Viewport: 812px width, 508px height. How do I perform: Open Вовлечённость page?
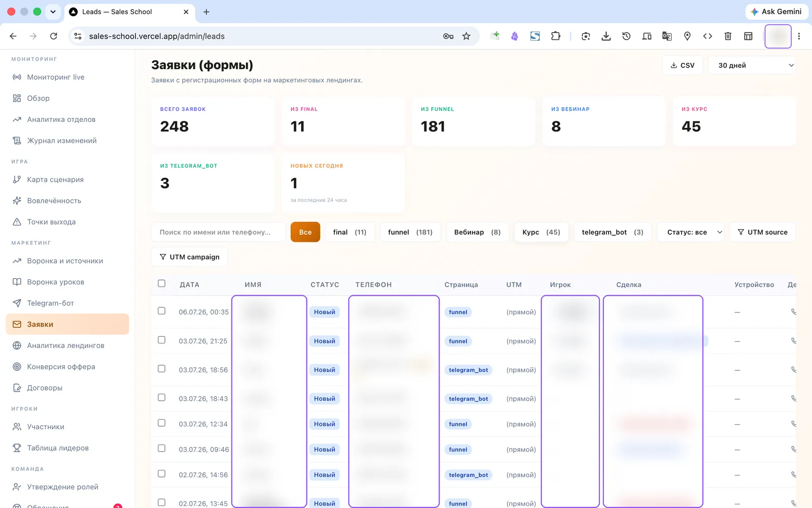54,201
